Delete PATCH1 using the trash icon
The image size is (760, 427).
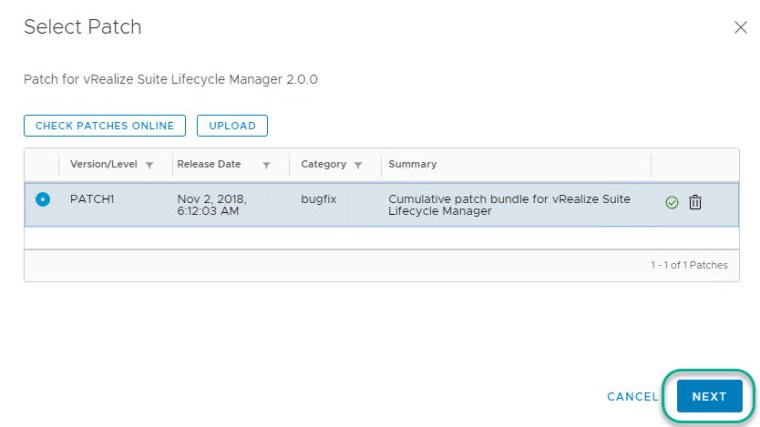[695, 203]
